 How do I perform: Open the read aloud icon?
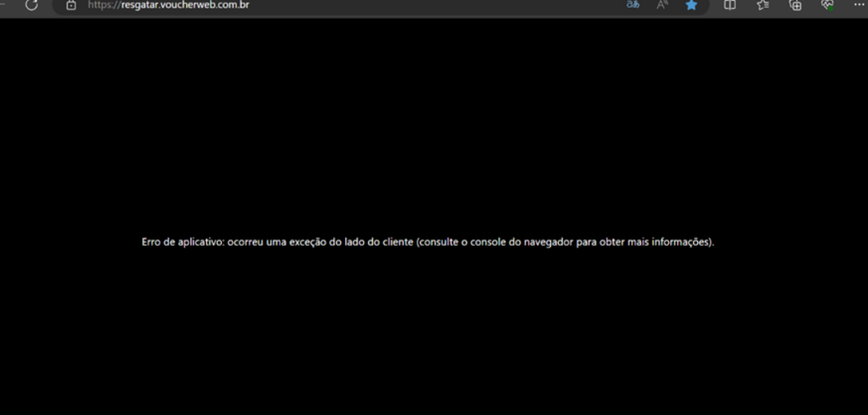(x=662, y=5)
